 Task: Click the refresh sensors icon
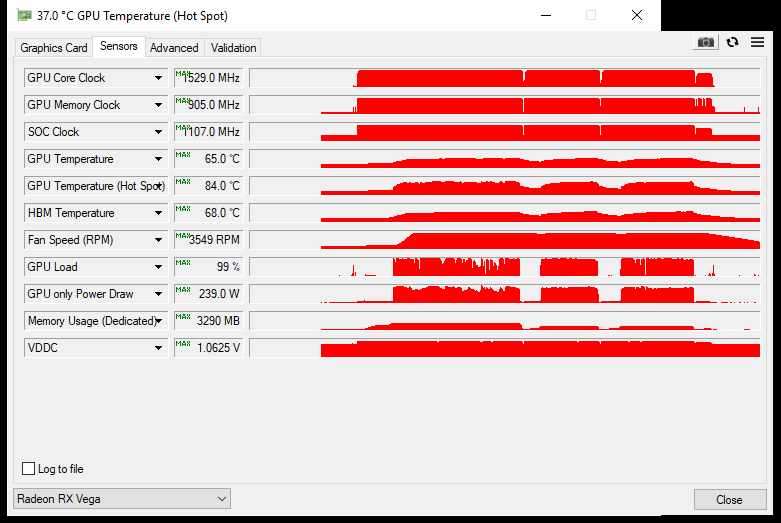coord(732,42)
